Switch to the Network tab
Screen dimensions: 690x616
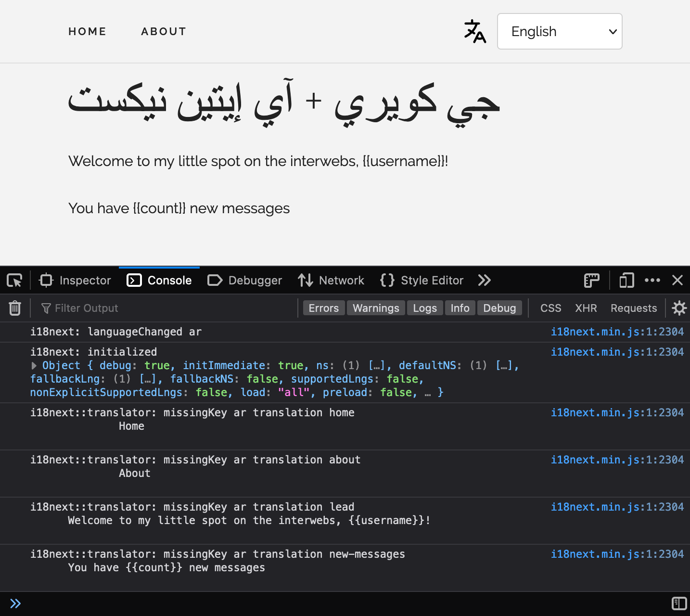(331, 280)
